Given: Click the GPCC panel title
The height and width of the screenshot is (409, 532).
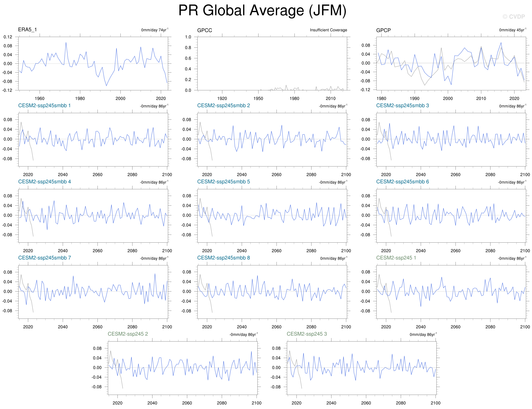Looking at the screenshot, I should (x=204, y=30).
